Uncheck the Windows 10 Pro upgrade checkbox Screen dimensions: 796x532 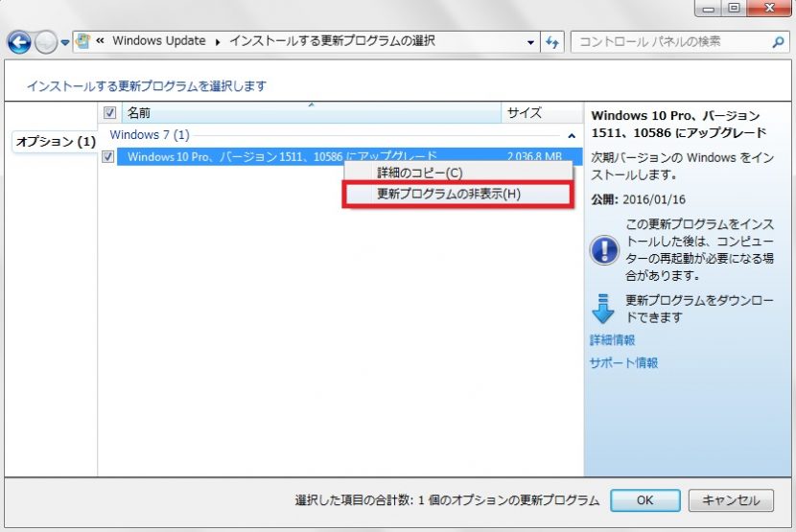click(x=108, y=156)
